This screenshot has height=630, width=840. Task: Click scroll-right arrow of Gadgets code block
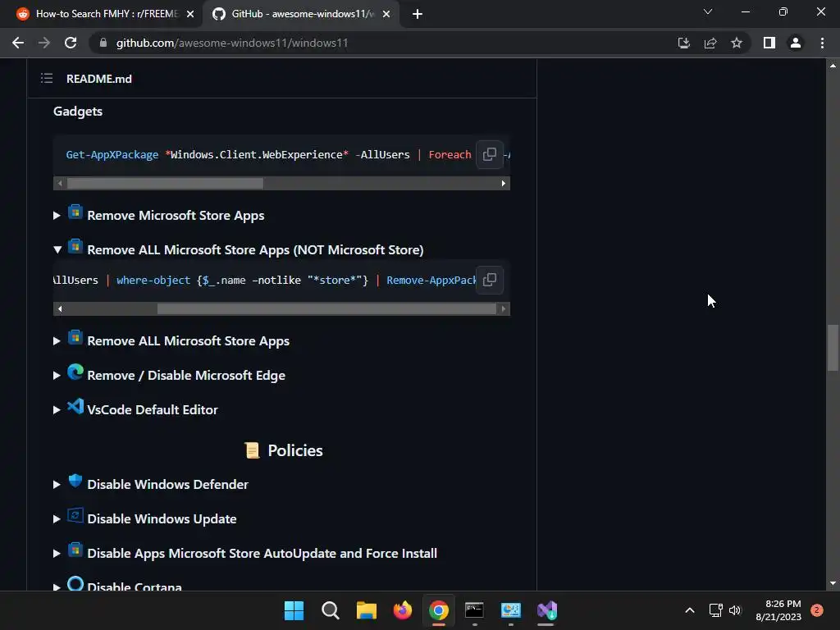[503, 183]
